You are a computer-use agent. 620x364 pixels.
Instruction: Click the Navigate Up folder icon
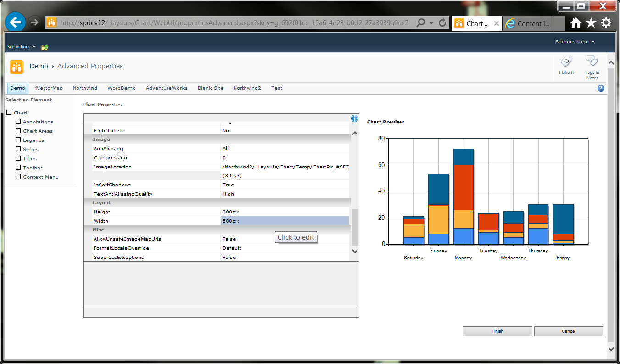pos(45,47)
